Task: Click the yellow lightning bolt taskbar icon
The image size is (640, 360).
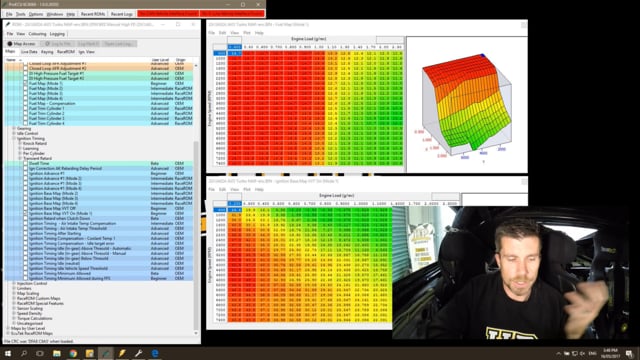Action: pos(122,353)
